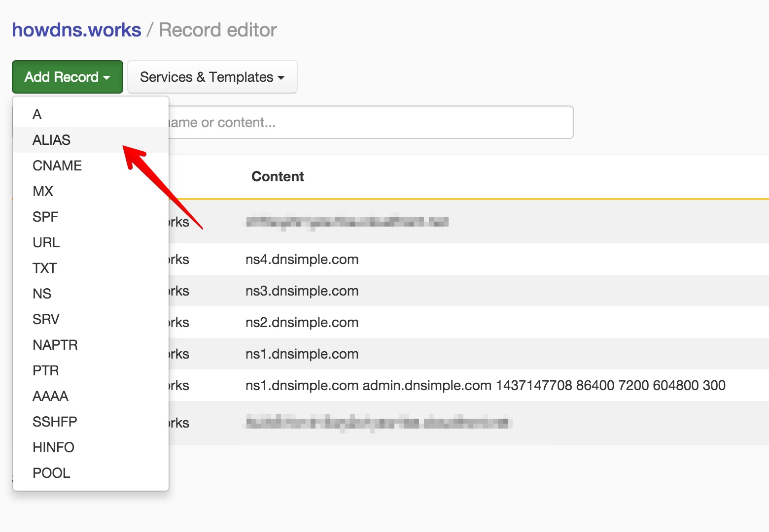Viewport: 769px width, 532px height.
Task: Select the HINFO record entry
Action: 53,447
